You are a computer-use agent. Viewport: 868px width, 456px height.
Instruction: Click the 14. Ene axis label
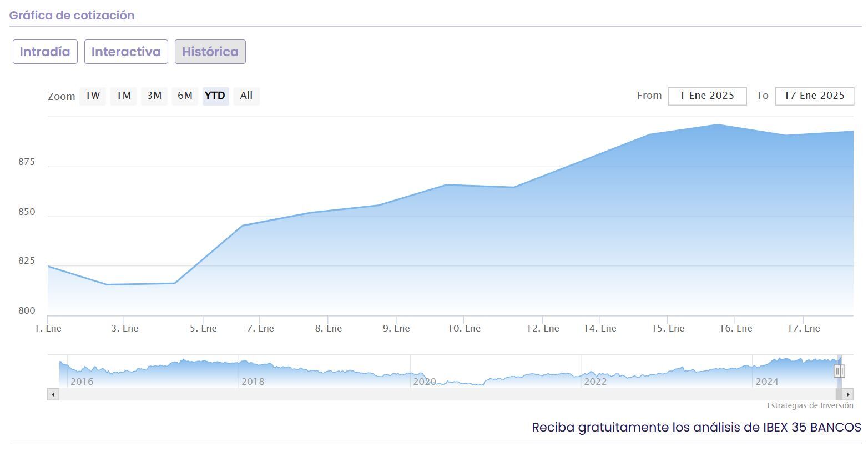tap(600, 328)
